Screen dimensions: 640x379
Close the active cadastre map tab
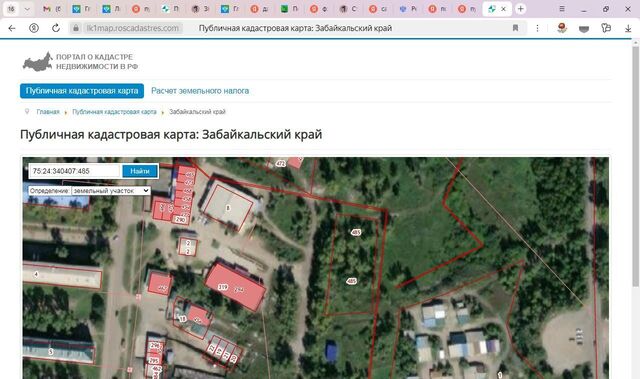pyautogui.click(x=503, y=9)
